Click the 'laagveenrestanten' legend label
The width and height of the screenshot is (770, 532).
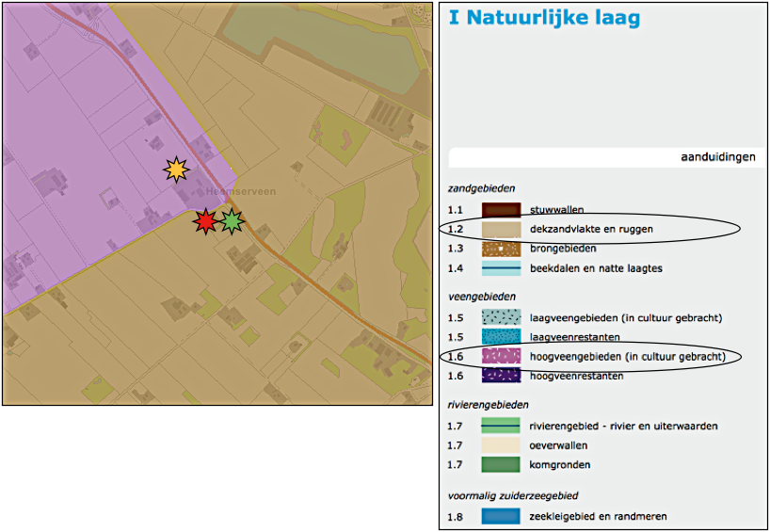(574, 337)
